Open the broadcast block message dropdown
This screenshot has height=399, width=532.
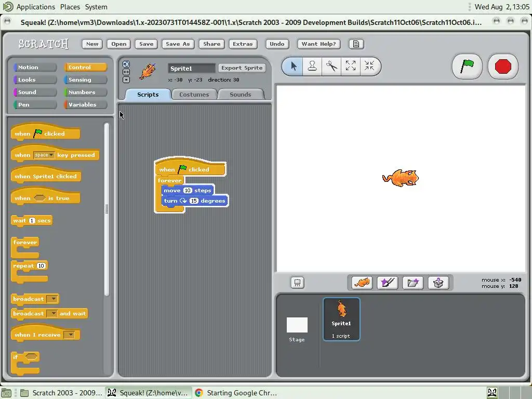(52, 299)
